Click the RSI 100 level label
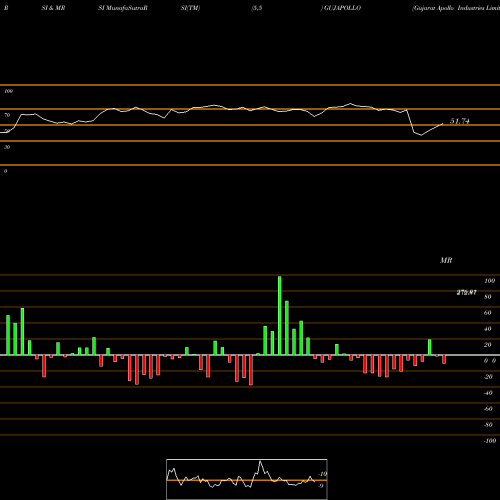Screen dimensions: 500x500 [x=8, y=91]
